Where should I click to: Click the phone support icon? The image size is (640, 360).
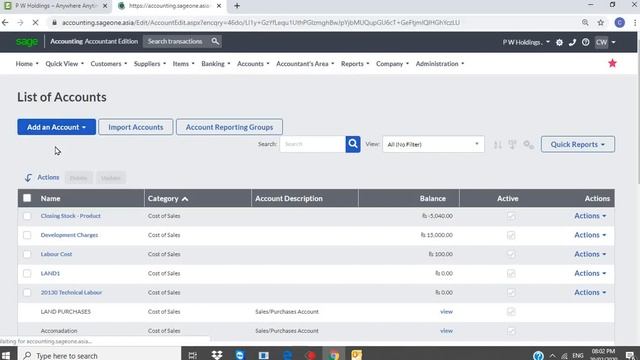pos(572,42)
